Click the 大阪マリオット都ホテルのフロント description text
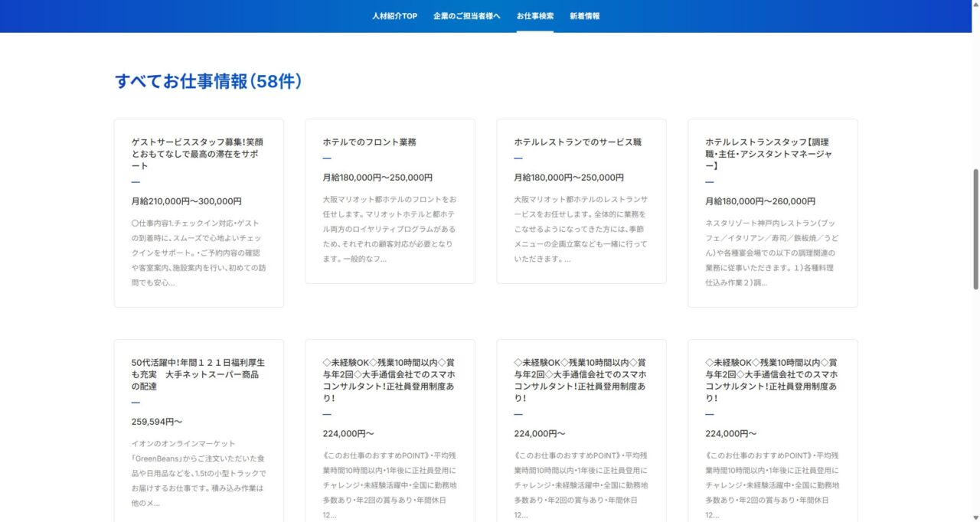Image resolution: width=980 pixels, height=522 pixels. click(390, 229)
